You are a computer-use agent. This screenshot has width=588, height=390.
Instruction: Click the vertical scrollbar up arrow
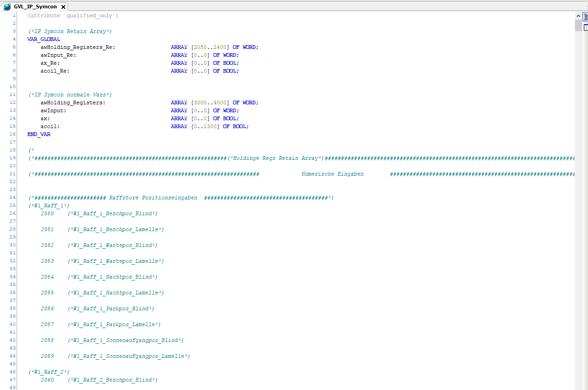point(578,16)
